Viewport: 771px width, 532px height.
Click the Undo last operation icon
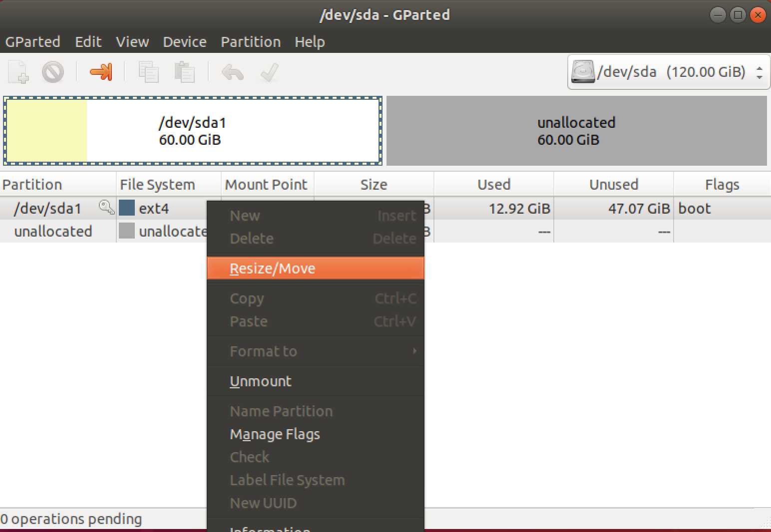233,72
